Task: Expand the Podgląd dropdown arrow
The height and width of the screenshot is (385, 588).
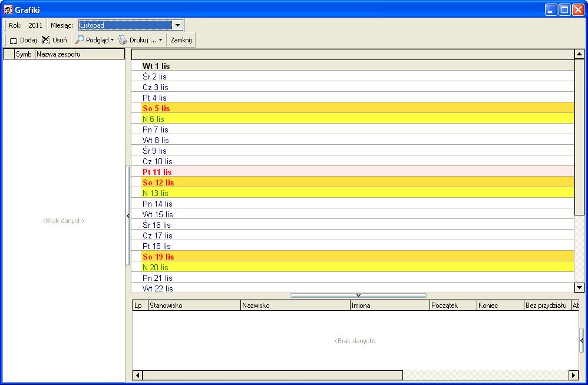Action: pos(112,40)
